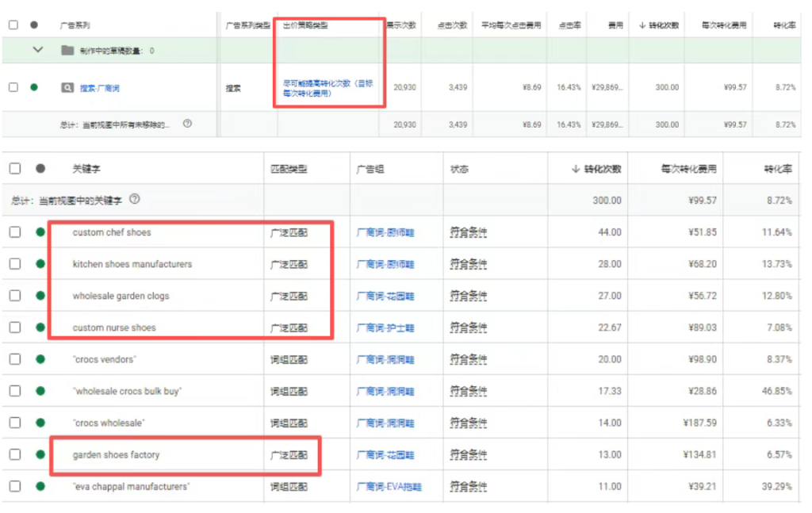Image resolution: width=812 pixels, height=513 pixels.
Task: Click the search campaign magnifier icon
Action: (x=67, y=87)
